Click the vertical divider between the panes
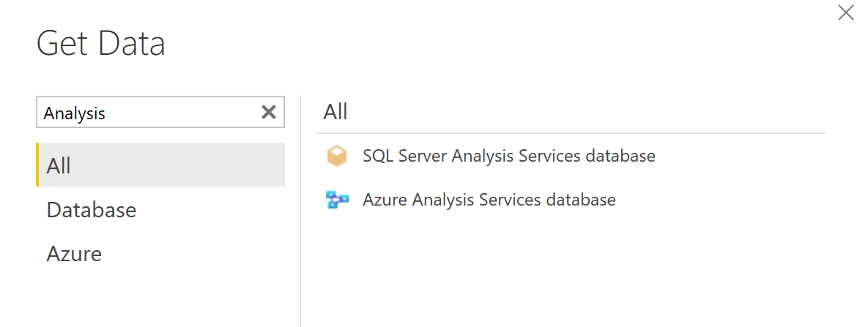Viewport: 868px width, 327px height. [x=300, y=219]
